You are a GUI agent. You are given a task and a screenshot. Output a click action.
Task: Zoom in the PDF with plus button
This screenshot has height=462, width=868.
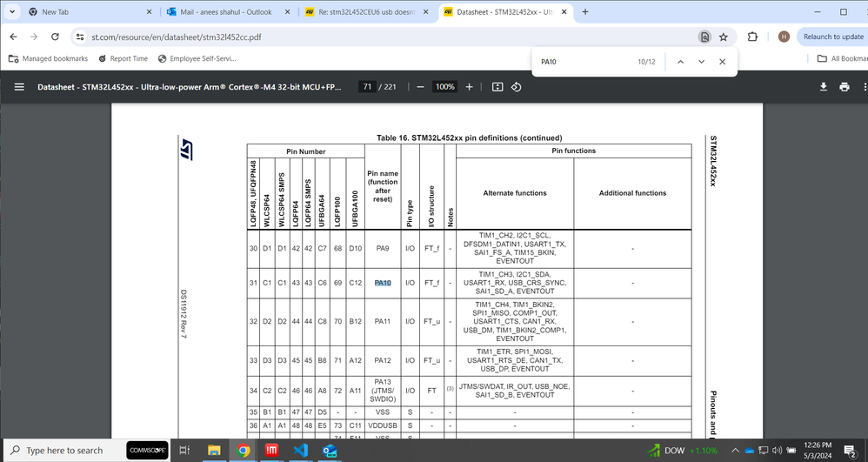pyautogui.click(x=469, y=87)
